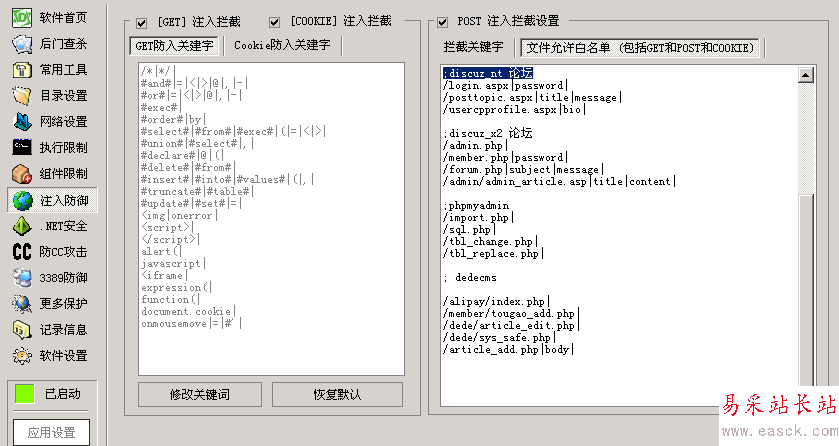Viewport: 839px width, 446px height.
Task: Switch to 拦截关键字 tab
Action: pyautogui.click(x=474, y=47)
